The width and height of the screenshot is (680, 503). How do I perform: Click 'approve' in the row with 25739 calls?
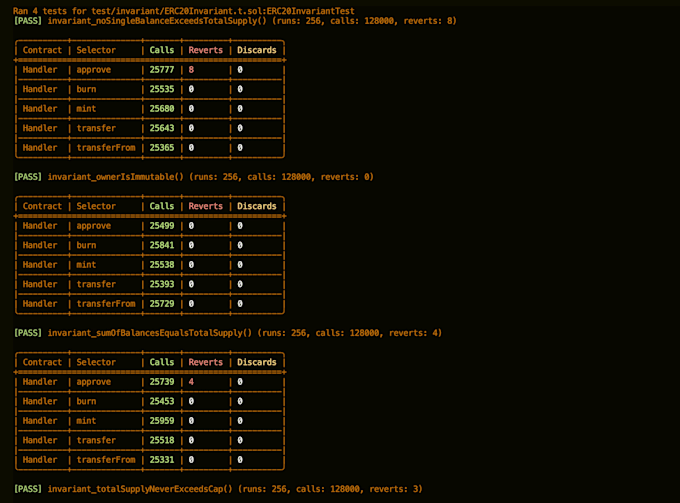coord(94,382)
